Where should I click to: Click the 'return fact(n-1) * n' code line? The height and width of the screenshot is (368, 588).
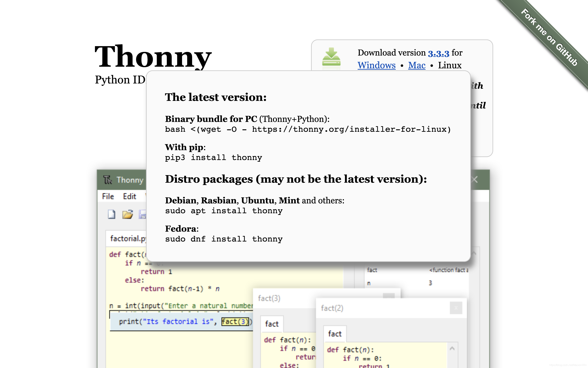(x=180, y=289)
